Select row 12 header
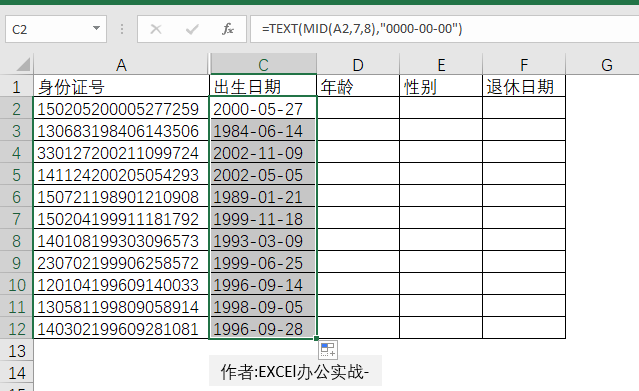The height and width of the screenshot is (391, 639). click(16, 329)
